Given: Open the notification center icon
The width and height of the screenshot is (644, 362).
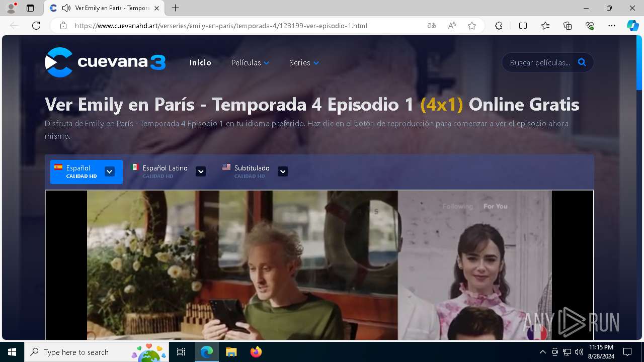Looking at the screenshot, I should (627, 352).
